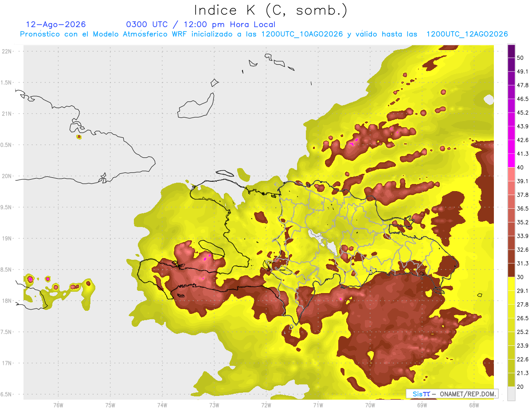
Task: Click the bright magenta swatch between 40 and 41.3
Action: [x=511, y=160]
